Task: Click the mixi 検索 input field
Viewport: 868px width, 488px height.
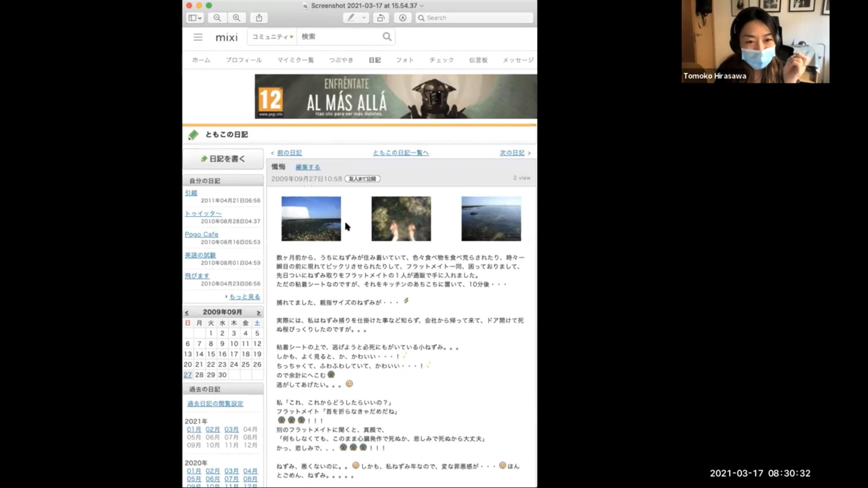Action: pos(338,37)
